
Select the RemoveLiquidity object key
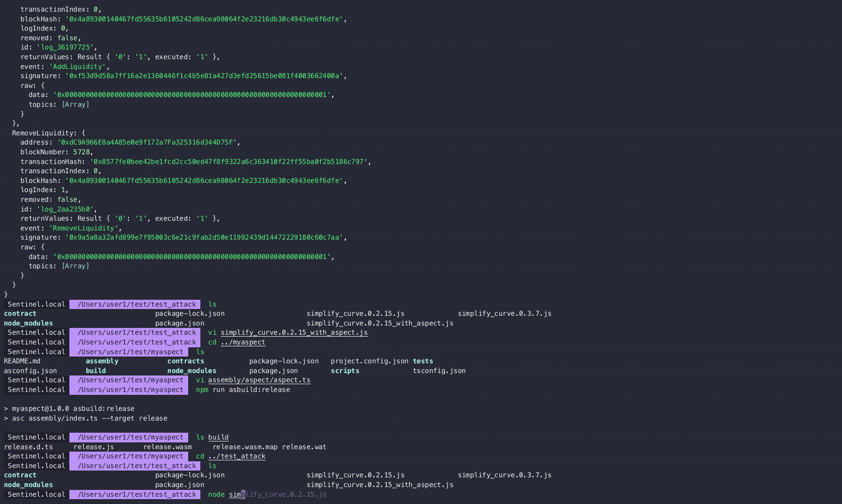pos(44,133)
